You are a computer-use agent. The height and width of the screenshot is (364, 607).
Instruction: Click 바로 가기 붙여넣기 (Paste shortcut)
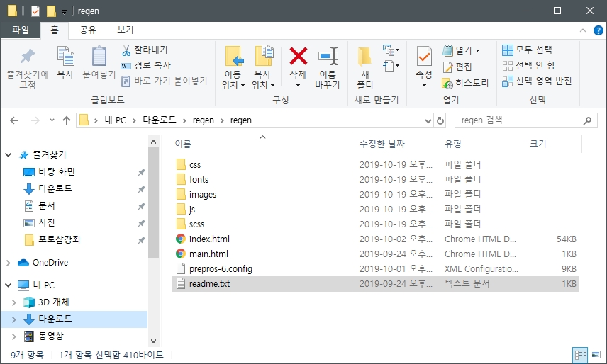tap(165, 81)
